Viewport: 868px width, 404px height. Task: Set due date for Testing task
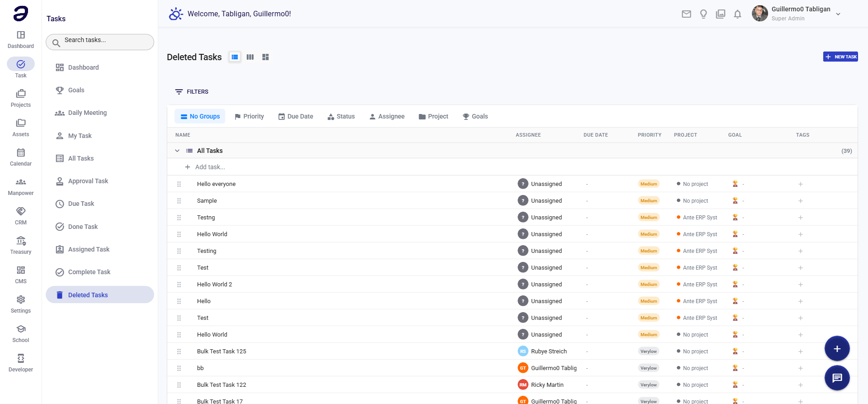click(x=587, y=251)
